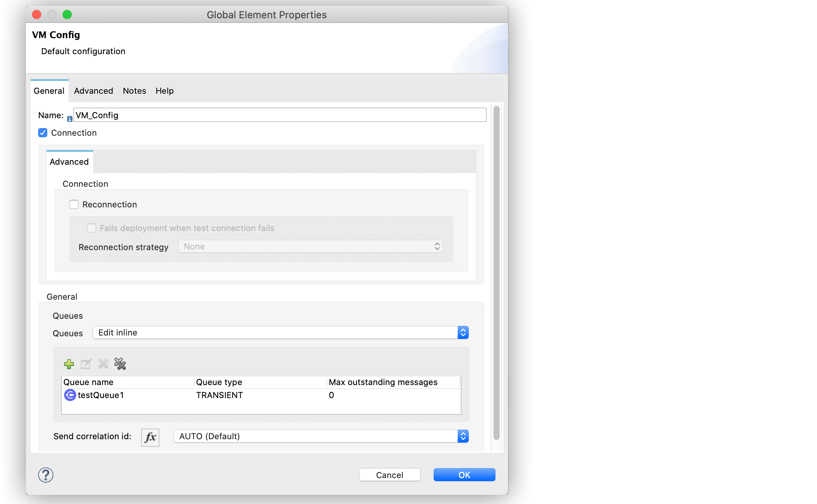Switch to the Notes tab
Image resolution: width=817 pixels, height=504 pixels.
(x=134, y=91)
